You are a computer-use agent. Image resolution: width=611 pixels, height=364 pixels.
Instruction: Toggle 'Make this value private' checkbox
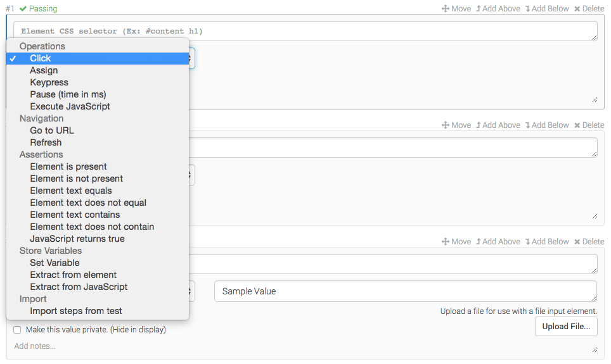coord(17,330)
